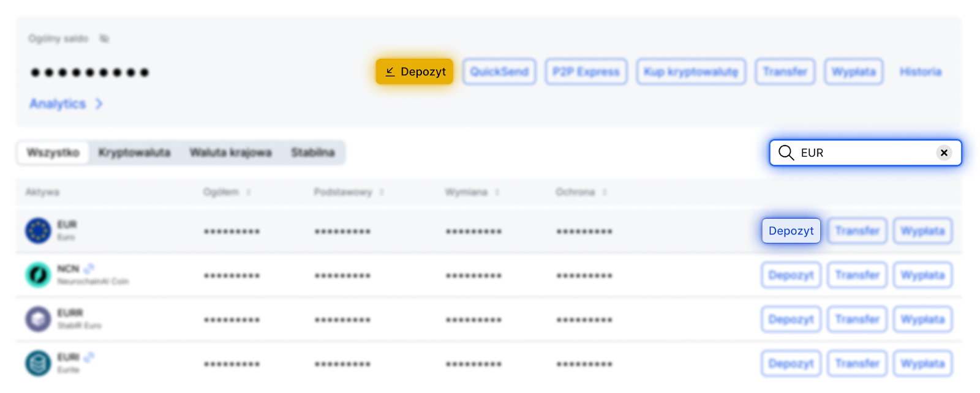Open the link icon beside EURI
Image resolution: width=980 pixels, height=393 pixels.
[x=89, y=357]
